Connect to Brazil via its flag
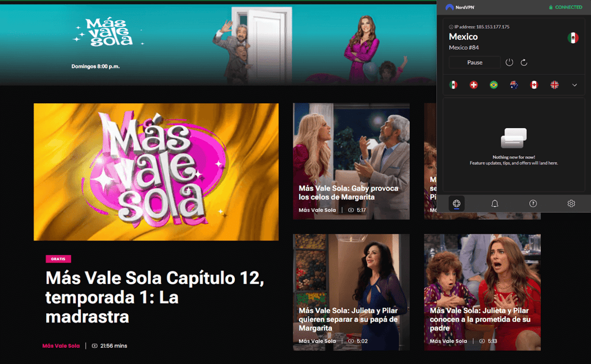Image resolution: width=591 pixels, height=364 pixels. pos(494,85)
